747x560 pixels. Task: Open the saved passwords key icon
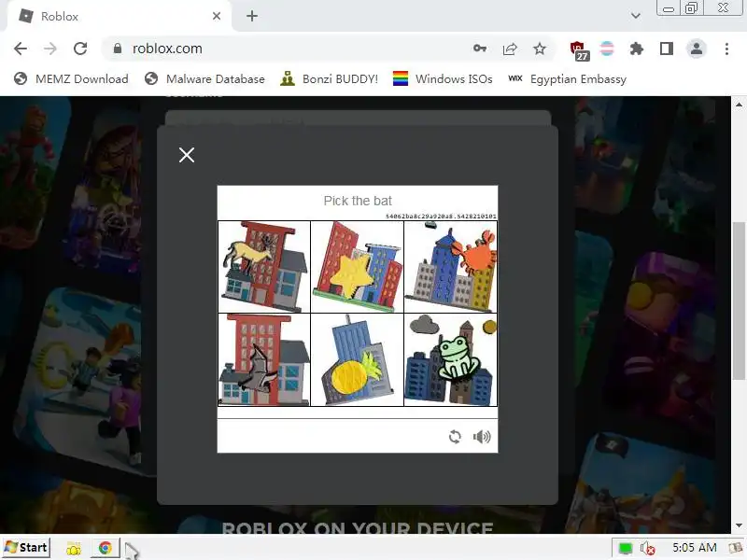point(480,49)
